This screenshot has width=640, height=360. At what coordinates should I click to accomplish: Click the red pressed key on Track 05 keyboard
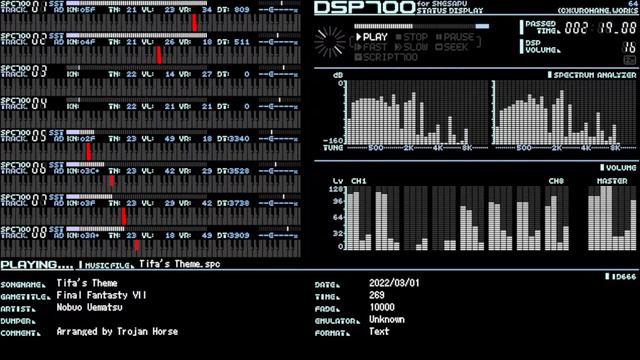click(89, 151)
